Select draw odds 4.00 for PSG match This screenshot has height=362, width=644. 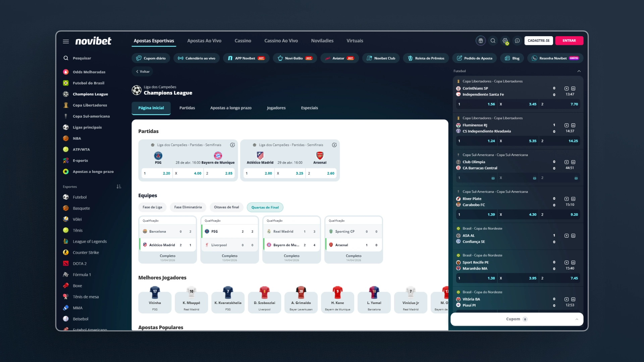(x=188, y=173)
